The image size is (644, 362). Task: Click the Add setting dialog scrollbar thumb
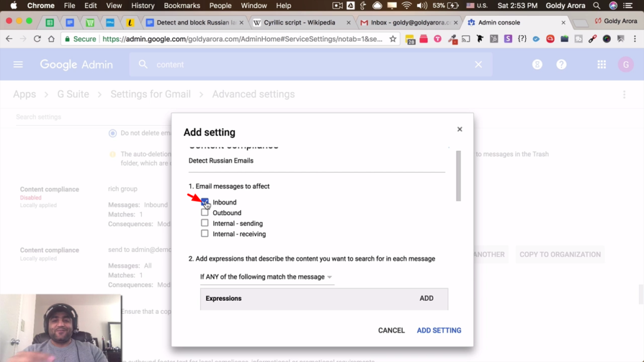[x=458, y=176]
